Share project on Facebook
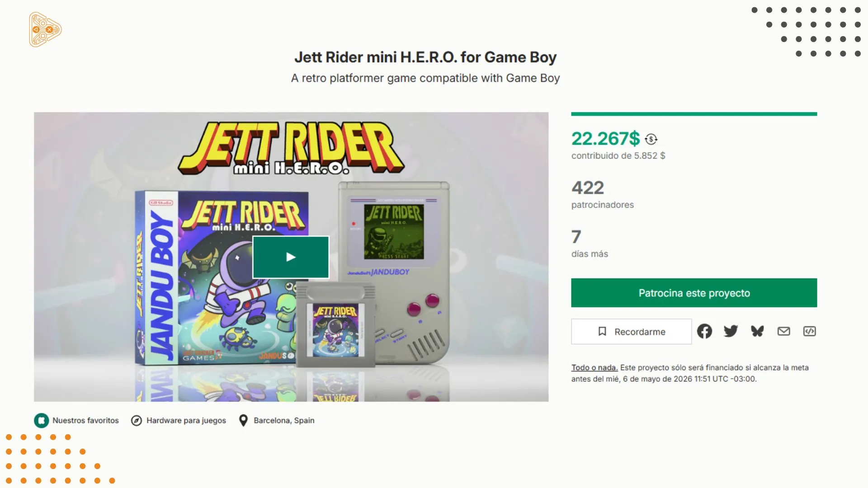 (x=704, y=331)
